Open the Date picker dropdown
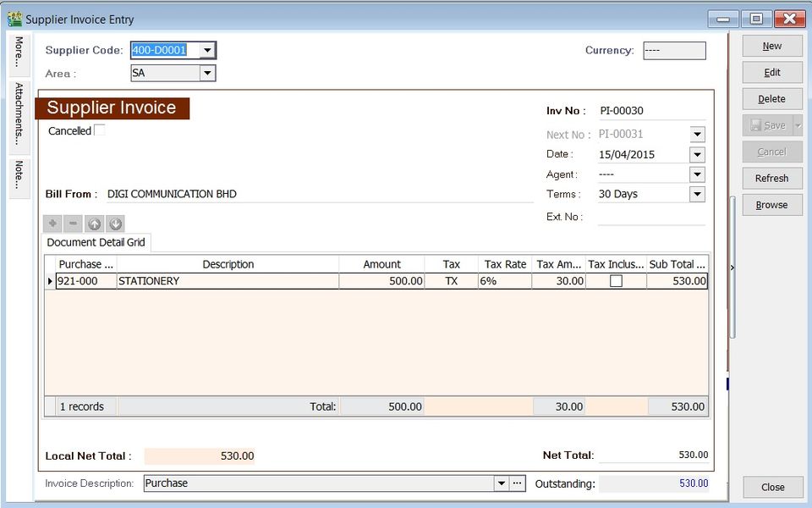 (697, 154)
